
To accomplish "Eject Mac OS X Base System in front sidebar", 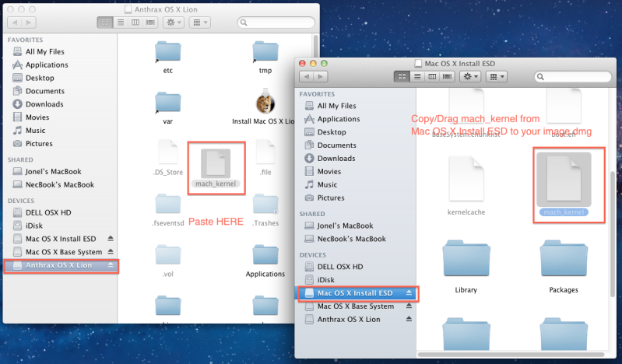I will tap(409, 306).
